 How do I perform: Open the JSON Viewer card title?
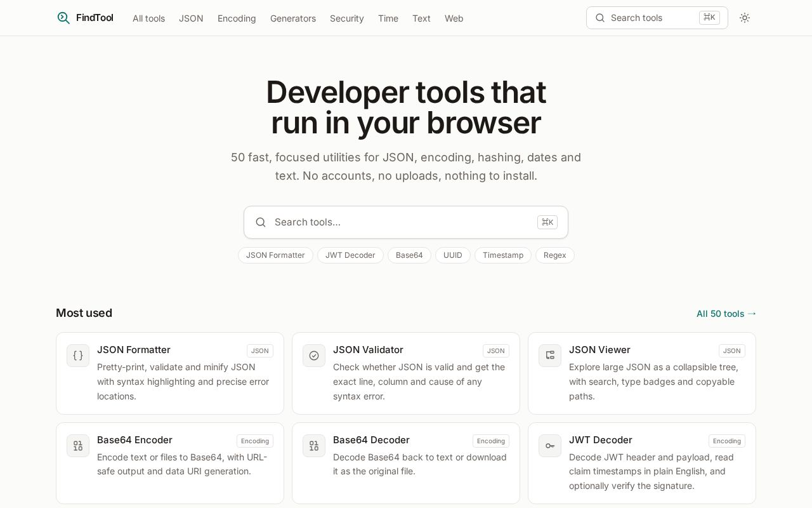pos(599,350)
